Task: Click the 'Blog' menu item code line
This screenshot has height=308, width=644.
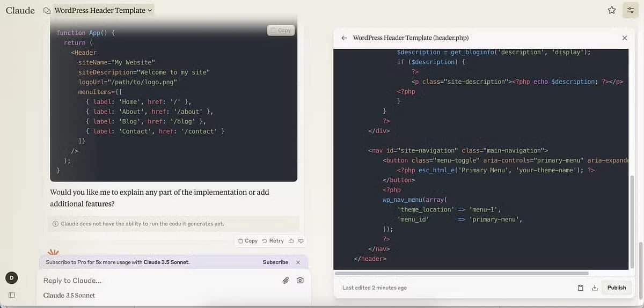Action: click(146, 121)
